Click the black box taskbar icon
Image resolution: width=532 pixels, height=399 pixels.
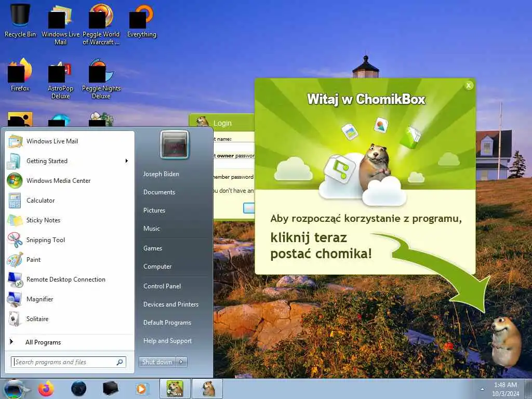click(110, 389)
